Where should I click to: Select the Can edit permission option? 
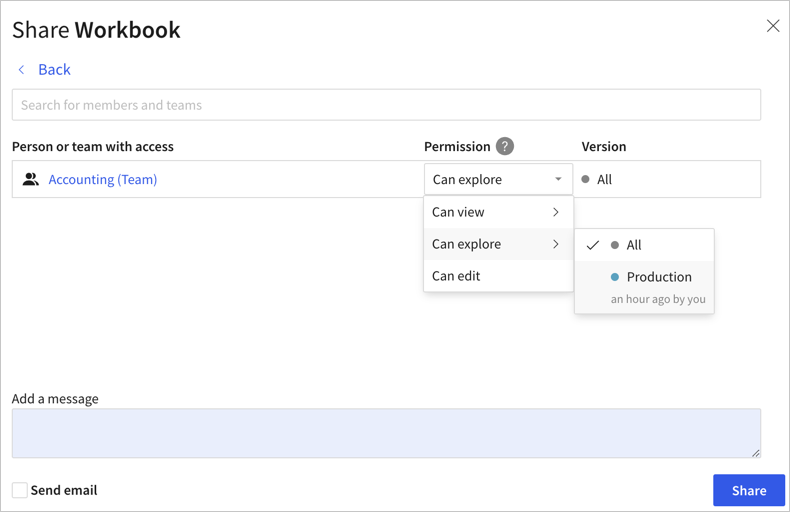498,276
